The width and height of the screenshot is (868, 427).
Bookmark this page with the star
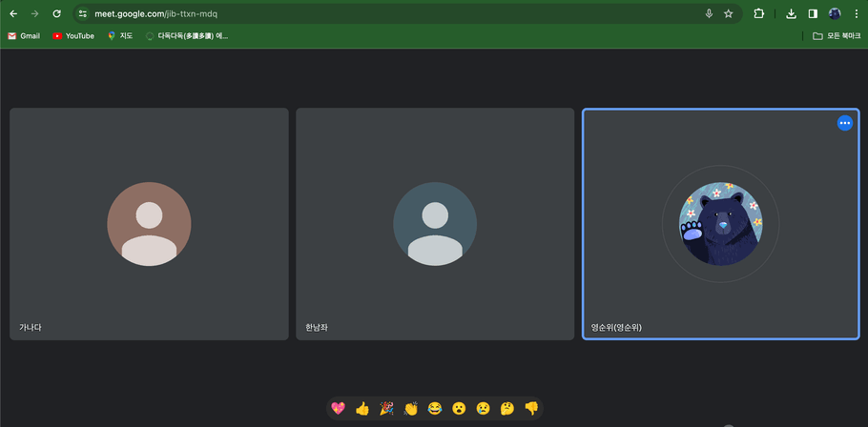click(729, 14)
